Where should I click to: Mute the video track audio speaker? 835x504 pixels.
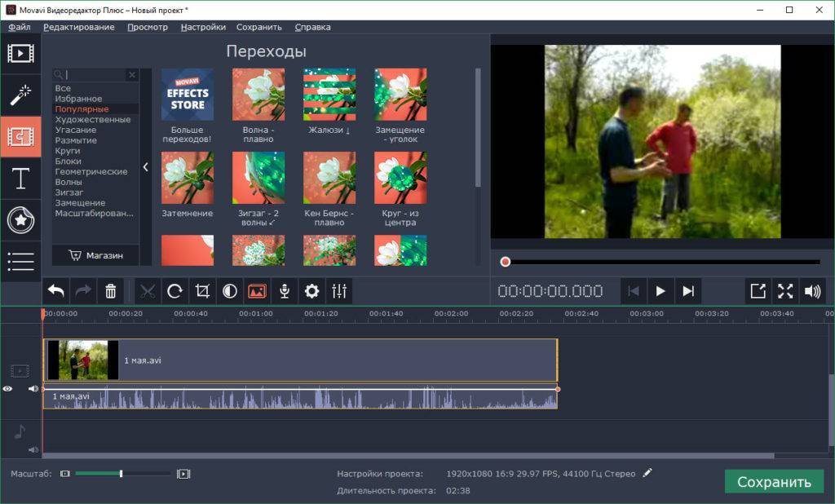coord(33,389)
